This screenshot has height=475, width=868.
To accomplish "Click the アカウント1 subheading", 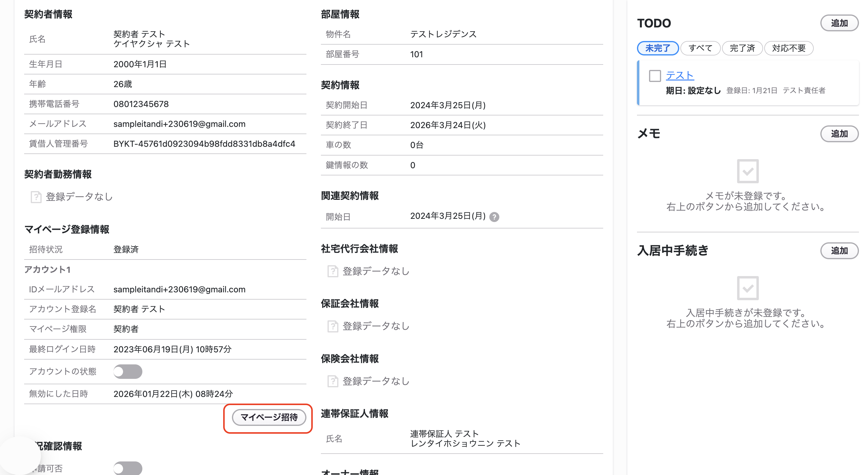I will (x=47, y=269).
